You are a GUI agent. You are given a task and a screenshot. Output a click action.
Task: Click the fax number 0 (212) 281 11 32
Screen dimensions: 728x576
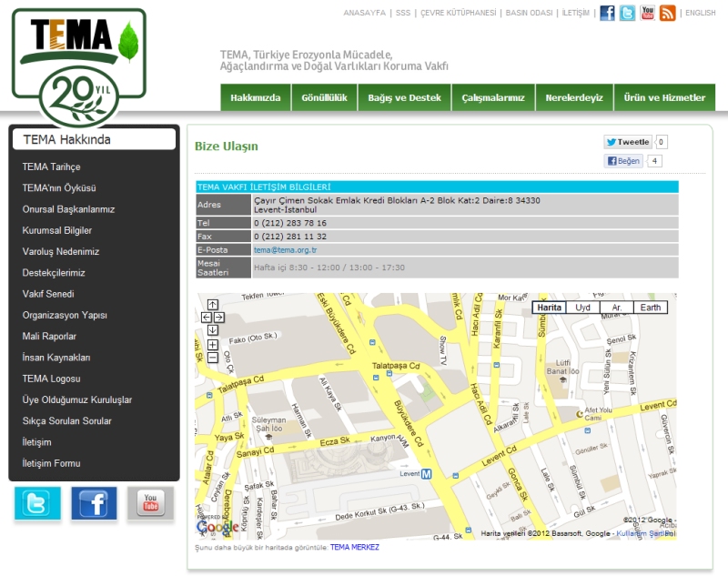(290, 237)
